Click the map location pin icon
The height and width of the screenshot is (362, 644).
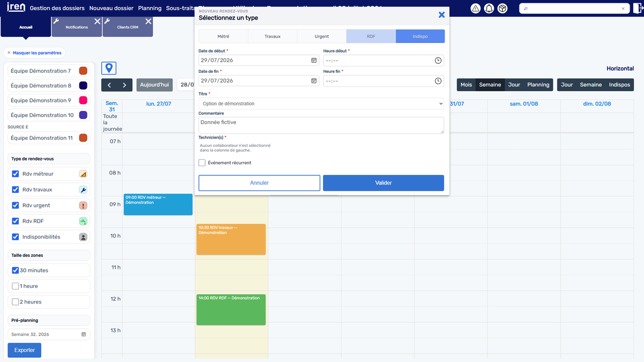pos(109,68)
